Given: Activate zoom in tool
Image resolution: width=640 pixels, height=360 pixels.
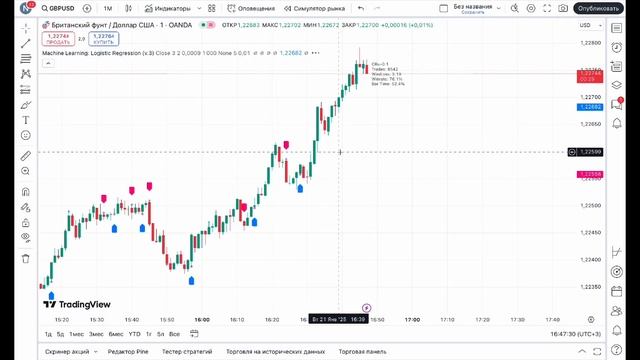Looking at the screenshot, I should [x=26, y=171].
